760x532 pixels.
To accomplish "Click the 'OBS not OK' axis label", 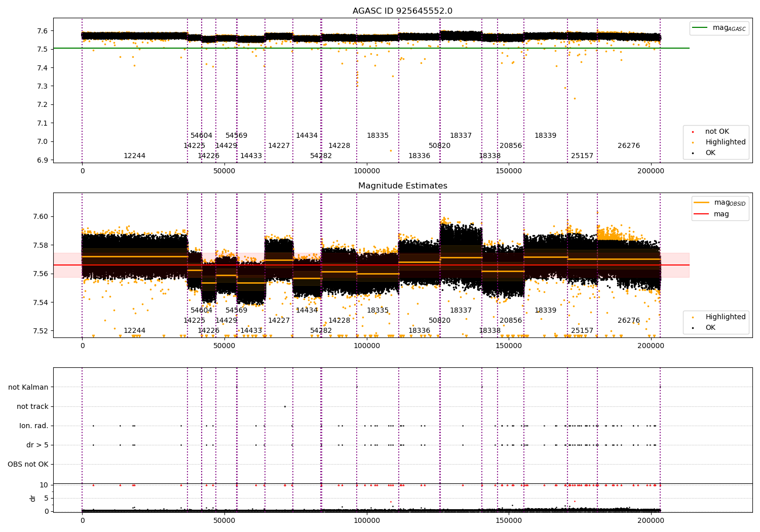I will pyautogui.click(x=28, y=465).
